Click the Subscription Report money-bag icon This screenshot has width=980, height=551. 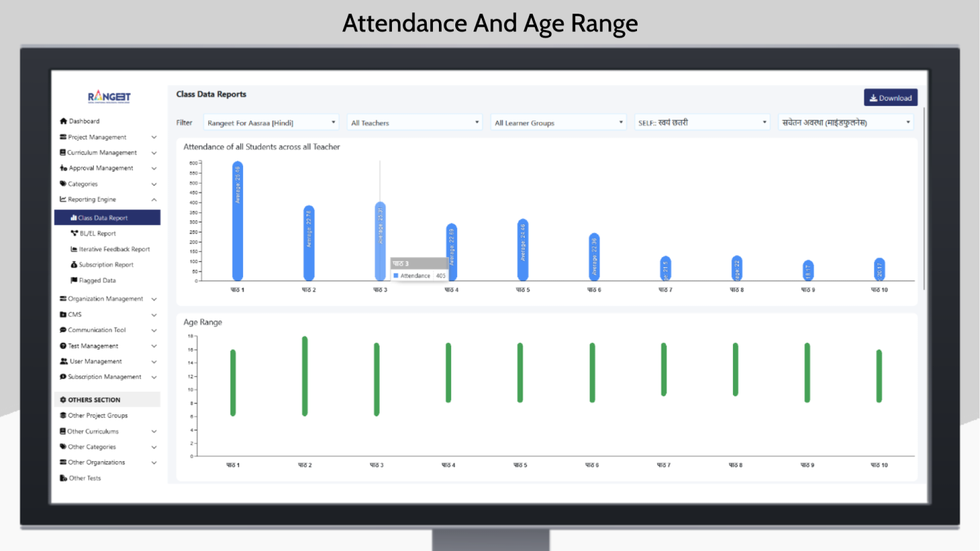73,265
